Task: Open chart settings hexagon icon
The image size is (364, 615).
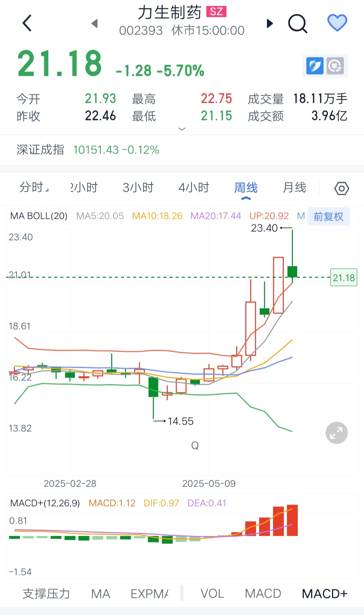Action: click(342, 188)
